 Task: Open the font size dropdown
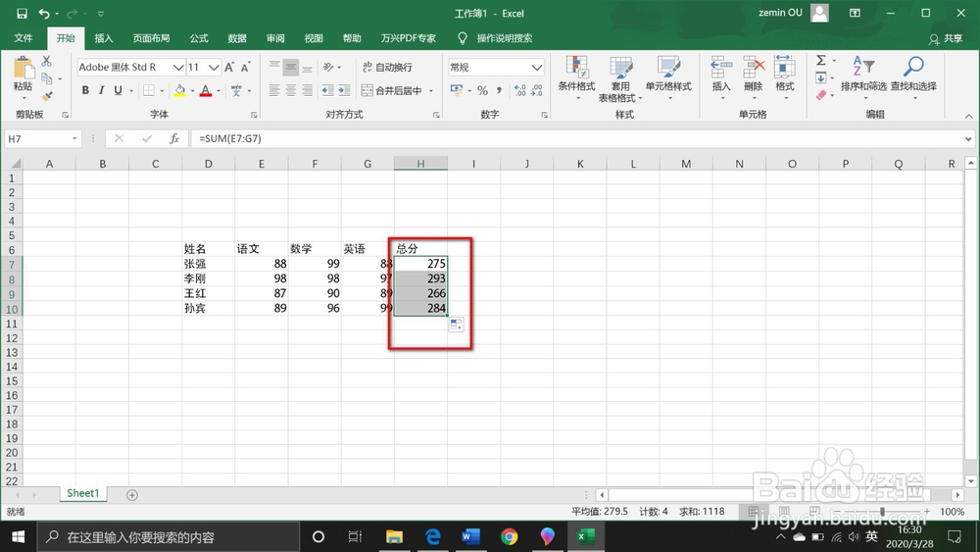coord(214,68)
